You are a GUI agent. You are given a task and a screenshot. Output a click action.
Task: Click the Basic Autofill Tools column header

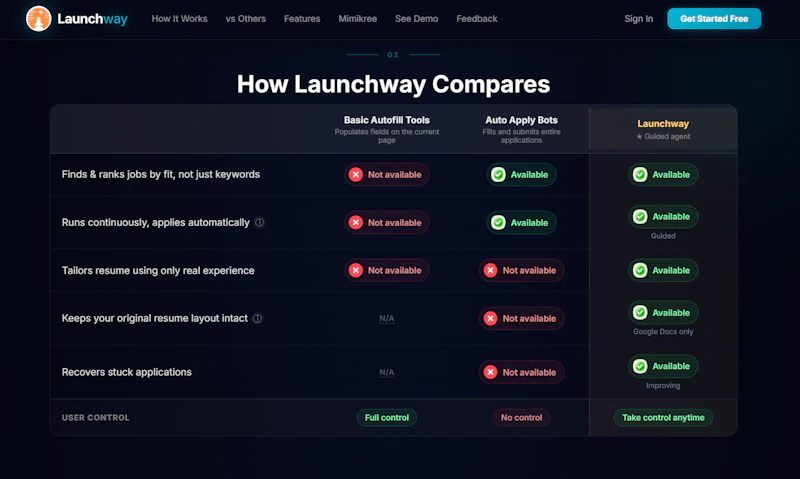pos(387,120)
